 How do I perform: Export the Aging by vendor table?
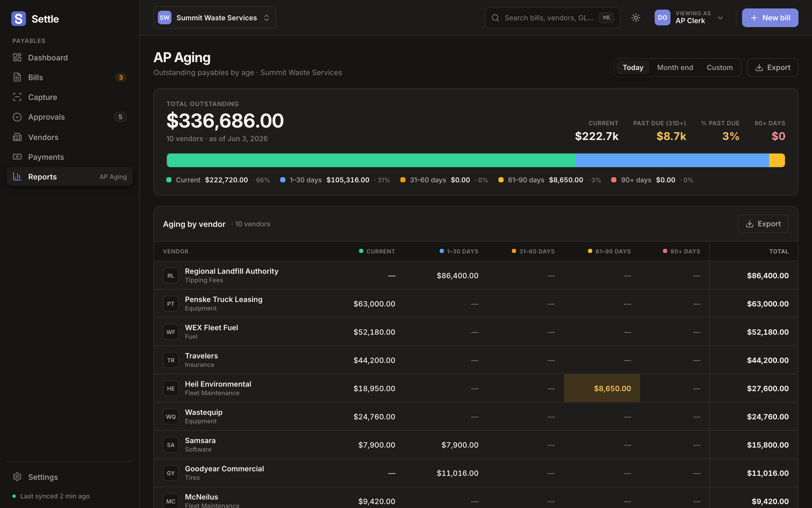(763, 224)
